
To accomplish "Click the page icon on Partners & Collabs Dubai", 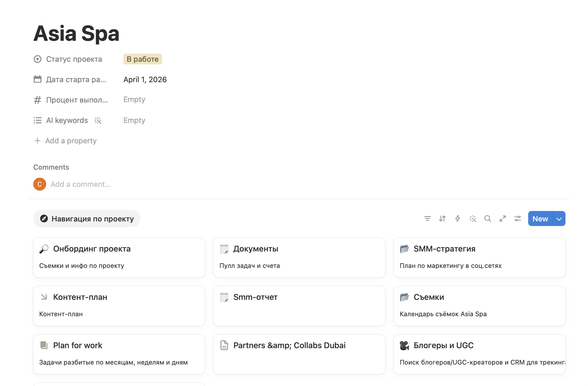I will [224, 345].
